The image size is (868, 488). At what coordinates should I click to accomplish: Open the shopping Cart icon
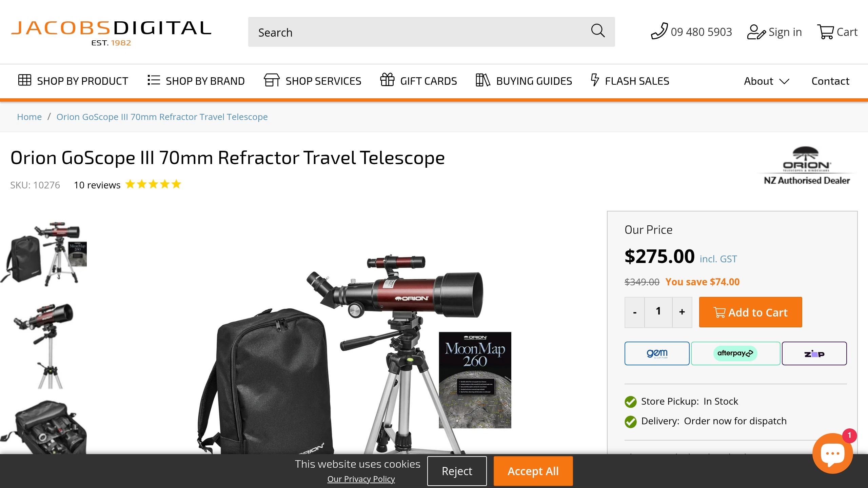point(825,32)
